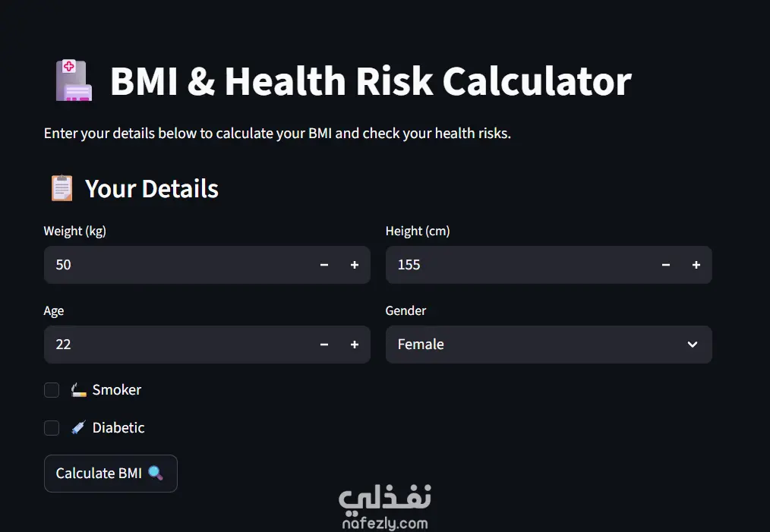Click the nafezly.com watermark logo

[x=384, y=507]
